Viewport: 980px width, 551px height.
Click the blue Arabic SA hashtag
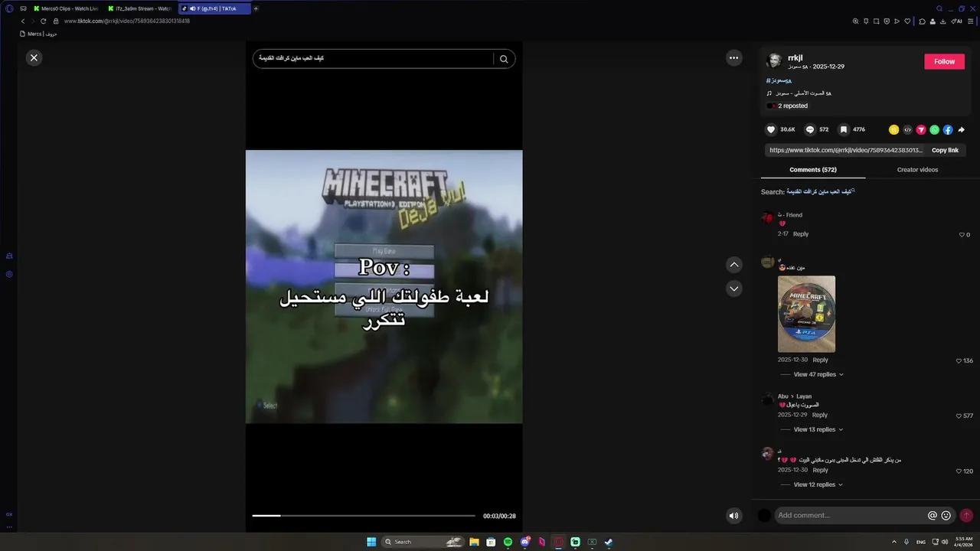(x=779, y=80)
